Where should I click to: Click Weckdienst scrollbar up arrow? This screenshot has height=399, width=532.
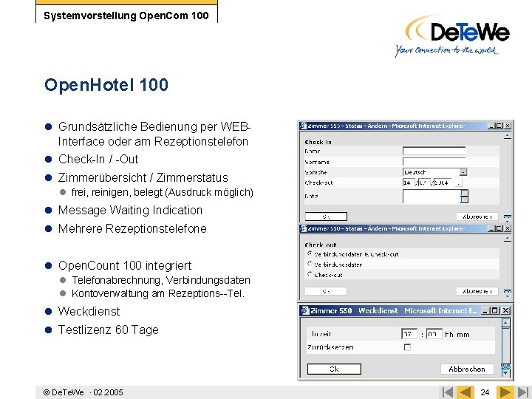(505, 322)
